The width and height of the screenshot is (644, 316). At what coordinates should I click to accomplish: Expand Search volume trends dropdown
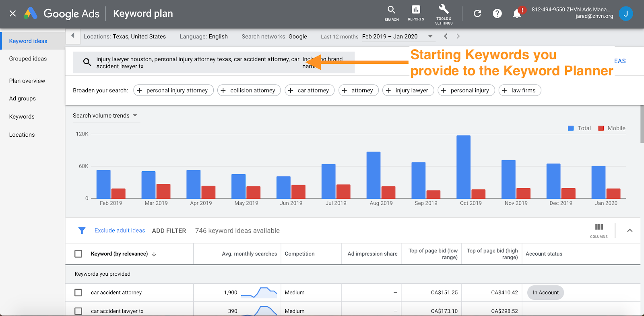(135, 116)
